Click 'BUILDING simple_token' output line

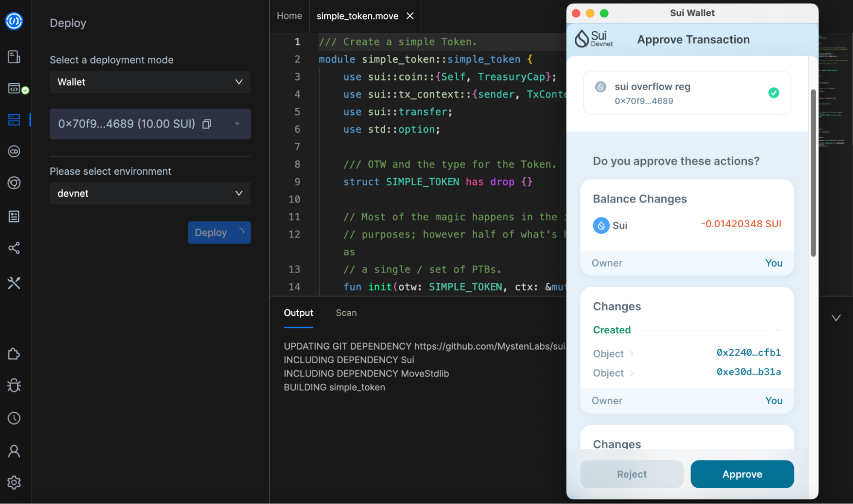coord(334,387)
